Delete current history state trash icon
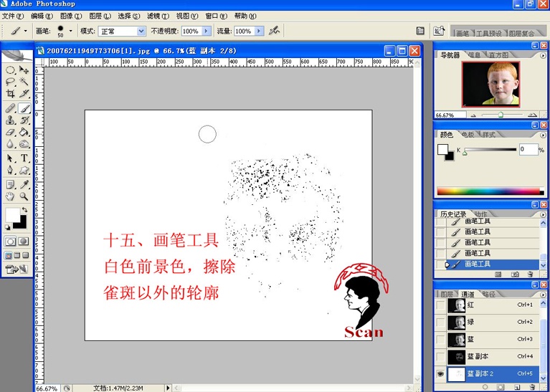Screen dimensions: 550x392 pos(530,274)
